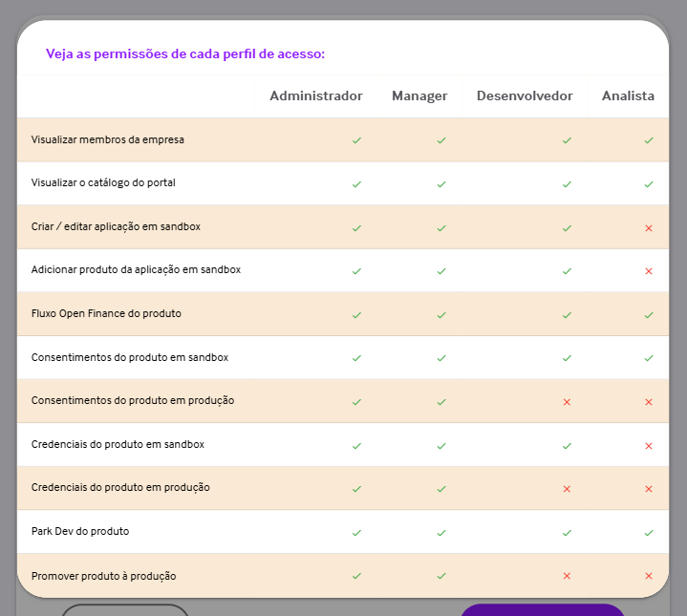Screen dimensions: 687x616
Task: Click the Analista column header
Action: (x=628, y=96)
